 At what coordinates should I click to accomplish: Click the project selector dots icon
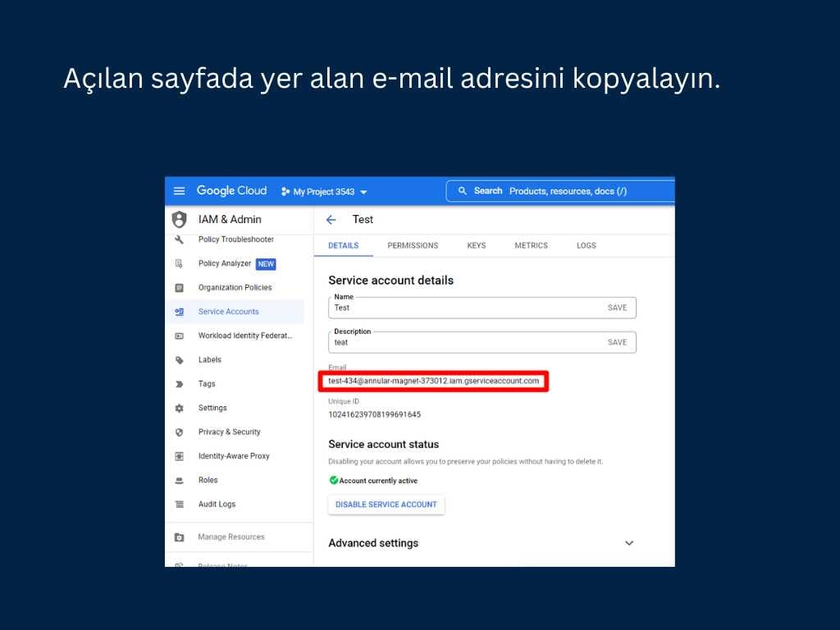(285, 191)
